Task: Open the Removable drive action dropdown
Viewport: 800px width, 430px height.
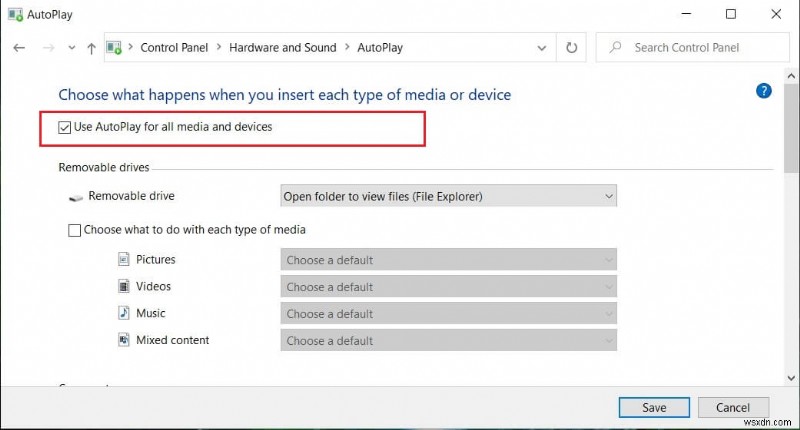Action: [448, 197]
